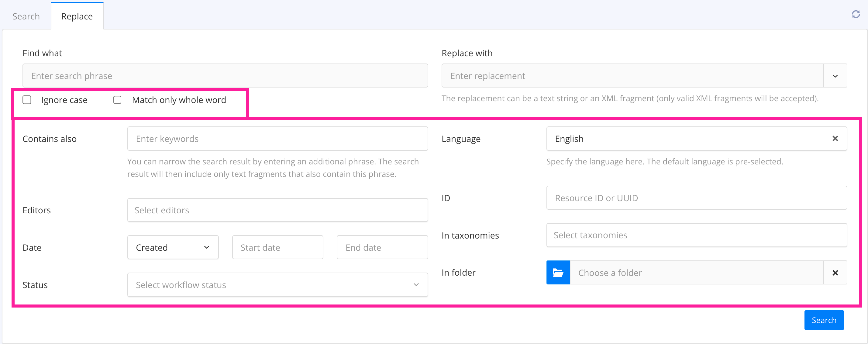Screen dimensions: 868x344
Task: Click the Enter search phrase field
Action: 225,76
